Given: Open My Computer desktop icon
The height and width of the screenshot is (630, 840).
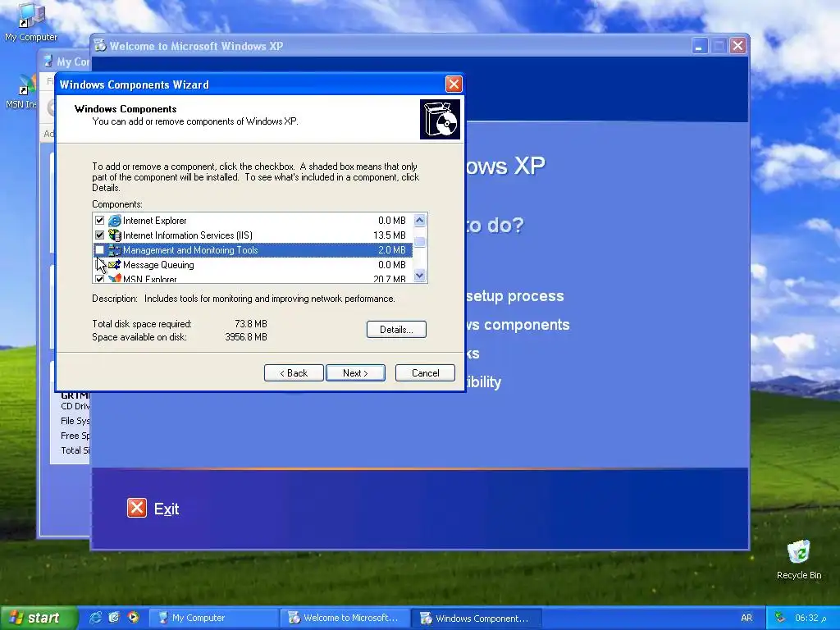Looking at the screenshot, I should click(30, 22).
